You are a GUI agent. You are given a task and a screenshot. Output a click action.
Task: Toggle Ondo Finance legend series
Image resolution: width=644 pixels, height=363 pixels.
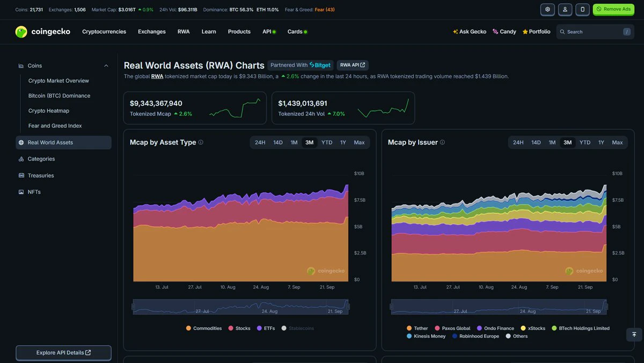point(495,328)
